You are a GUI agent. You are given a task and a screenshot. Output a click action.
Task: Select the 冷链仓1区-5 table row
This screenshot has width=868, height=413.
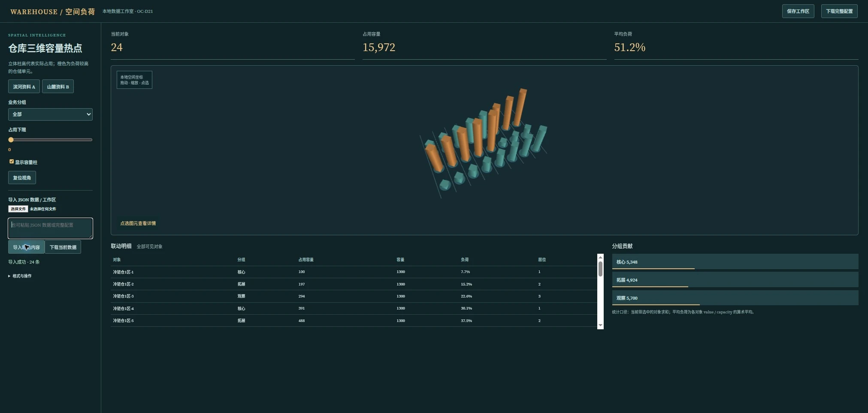354,321
